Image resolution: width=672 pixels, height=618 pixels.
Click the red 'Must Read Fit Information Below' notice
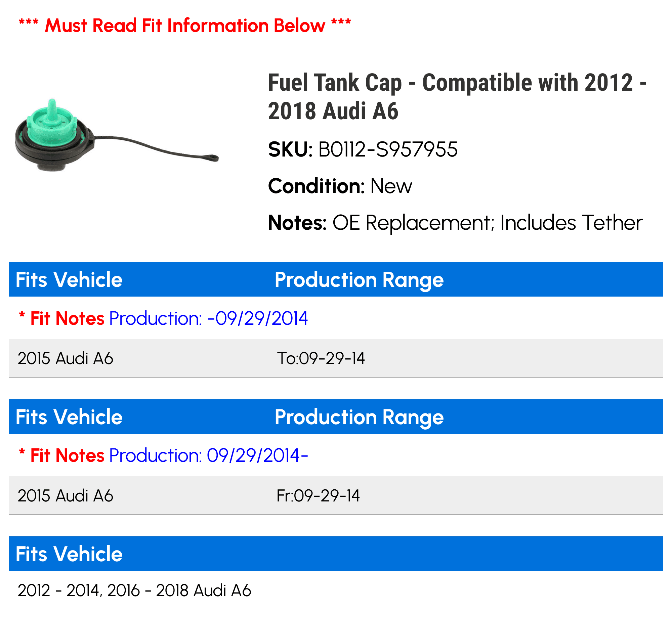(x=185, y=26)
